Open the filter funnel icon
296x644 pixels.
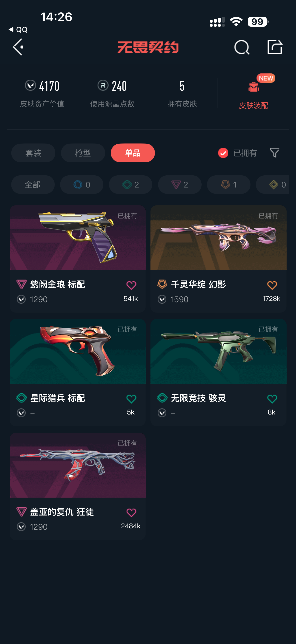coord(274,152)
